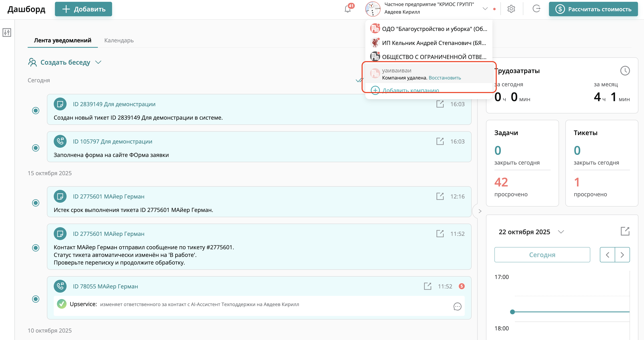644x340 pixels.
Task: Collapse the company selector chevron in header
Action: click(485, 9)
